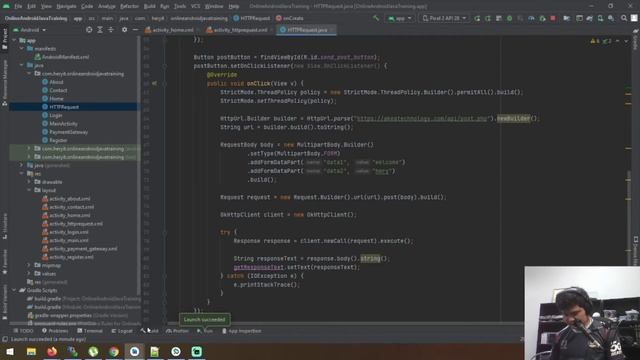Open the Android project view dropdown
Screen dimensions: 640x360
tap(29, 30)
